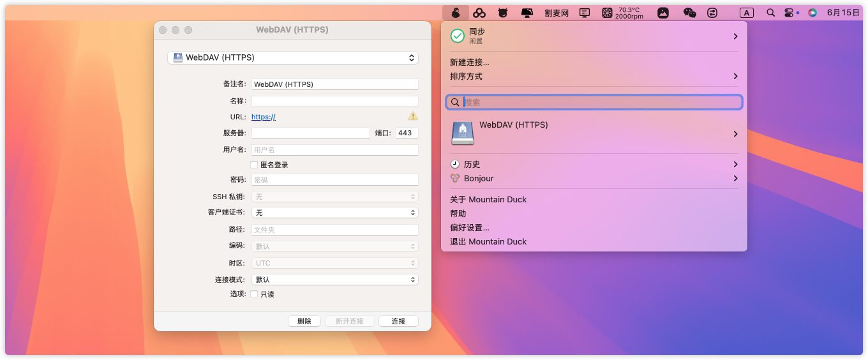Enable the 匿名登录 checkbox
The width and height of the screenshot is (868, 360).
(254, 165)
